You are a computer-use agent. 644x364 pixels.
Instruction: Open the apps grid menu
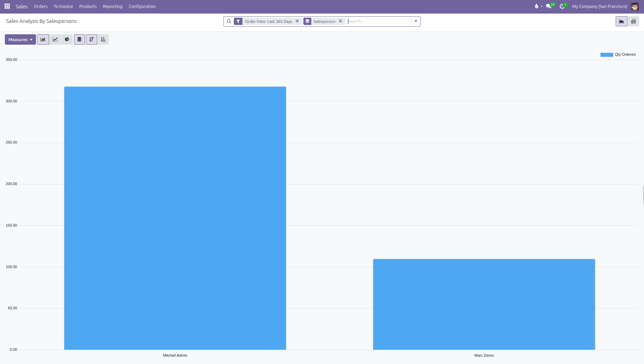pos(7,6)
